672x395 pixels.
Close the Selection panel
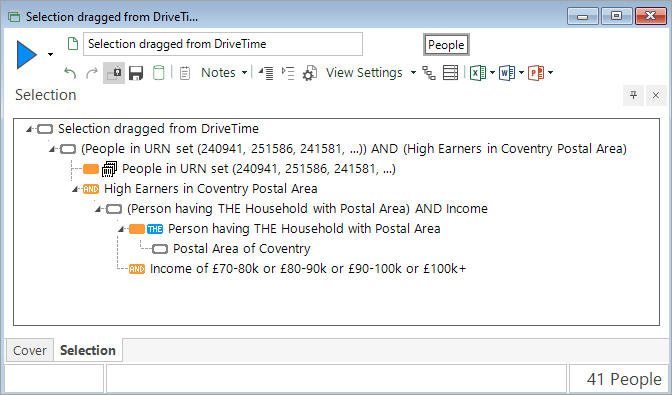click(656, 95)
